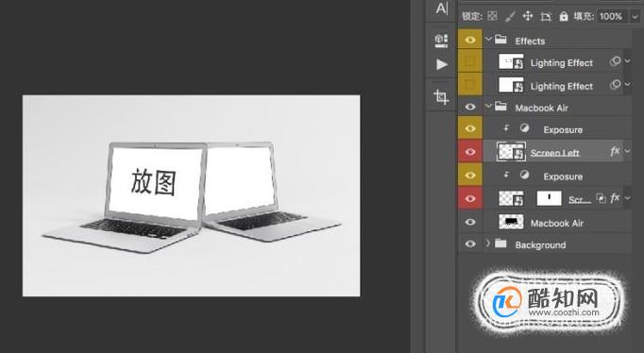Screen dimensions: 644x353
Task: Collapse the Macbook Air group arrow
Action: 488,107
